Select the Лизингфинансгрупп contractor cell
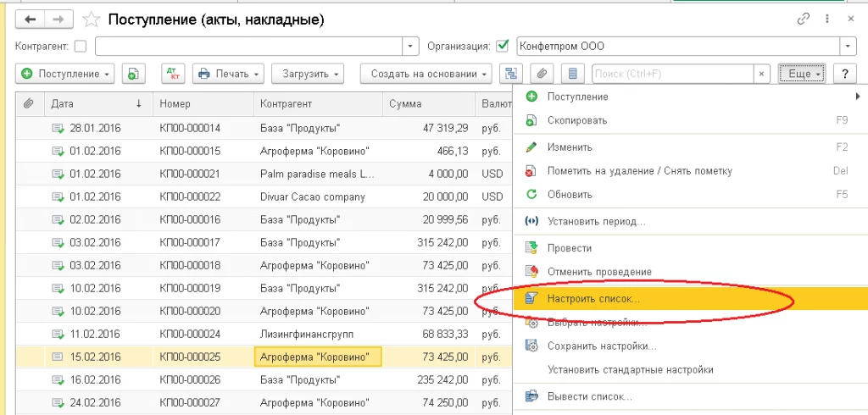 pyautogui.click(x=319, y=334)
